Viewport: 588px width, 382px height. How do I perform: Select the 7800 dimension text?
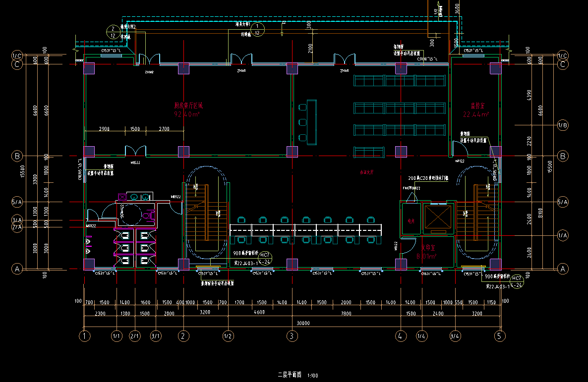pyautogui.click(x=346, y=314)
